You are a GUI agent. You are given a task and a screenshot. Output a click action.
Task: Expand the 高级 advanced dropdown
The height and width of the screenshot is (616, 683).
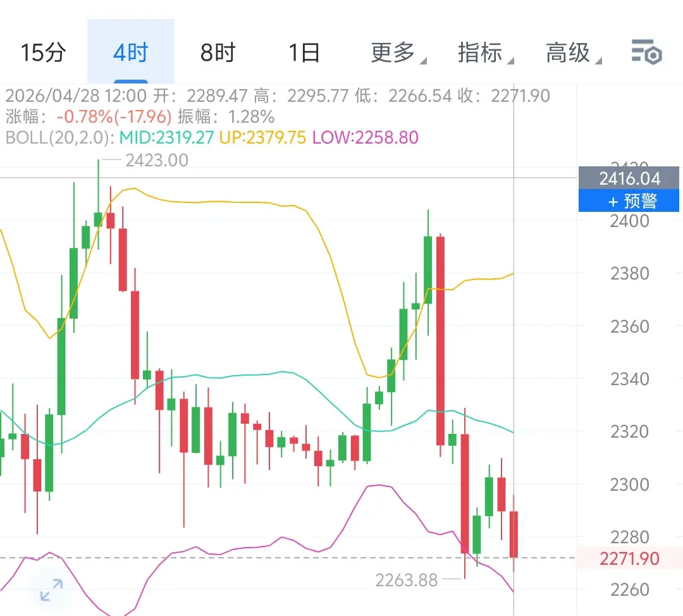click(x=573, y=52)
